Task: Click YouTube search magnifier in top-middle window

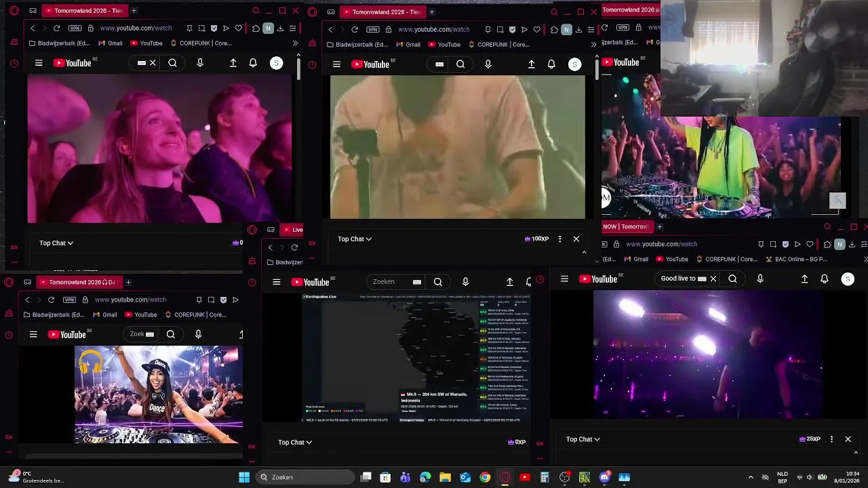Action: (460, 64)
